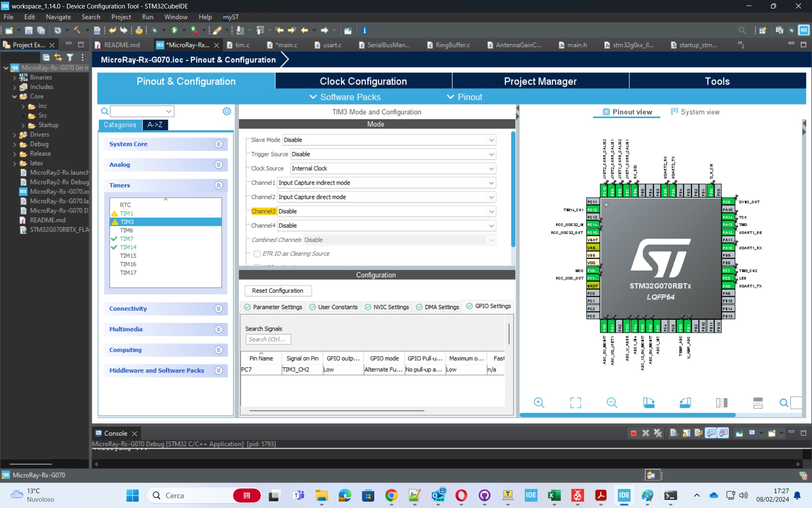812x508 pixels.
Task: Select TIM7 in the Timers list
Action: pos(126,239)
